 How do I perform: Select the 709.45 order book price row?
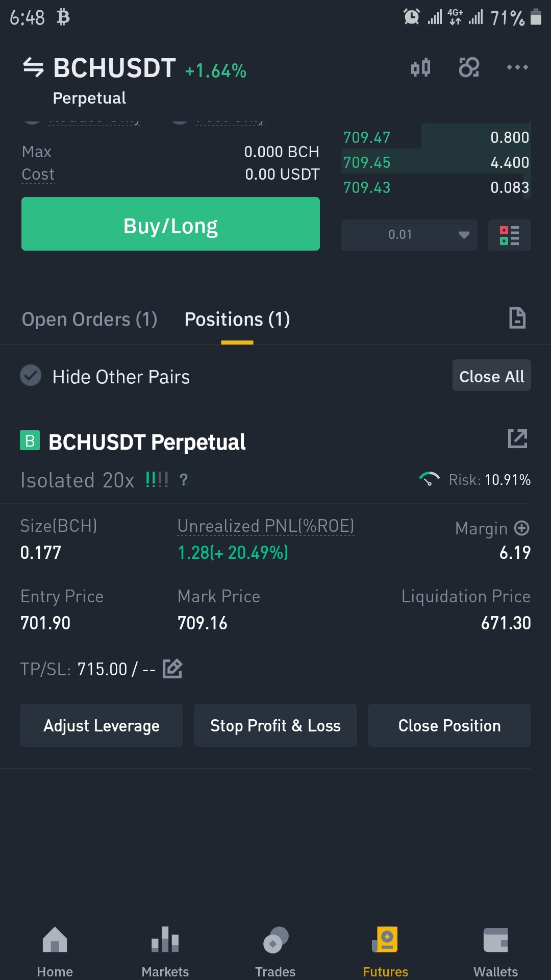coord(436,162)
